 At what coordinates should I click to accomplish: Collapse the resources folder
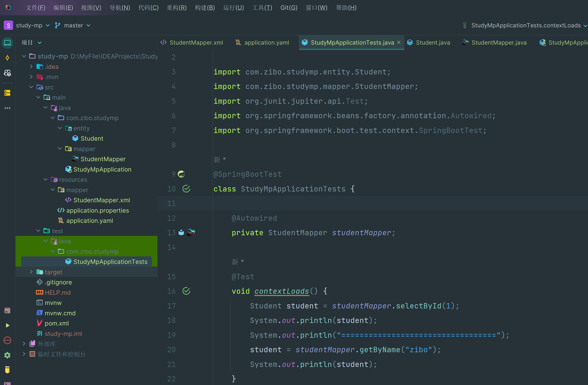point(45,179)
